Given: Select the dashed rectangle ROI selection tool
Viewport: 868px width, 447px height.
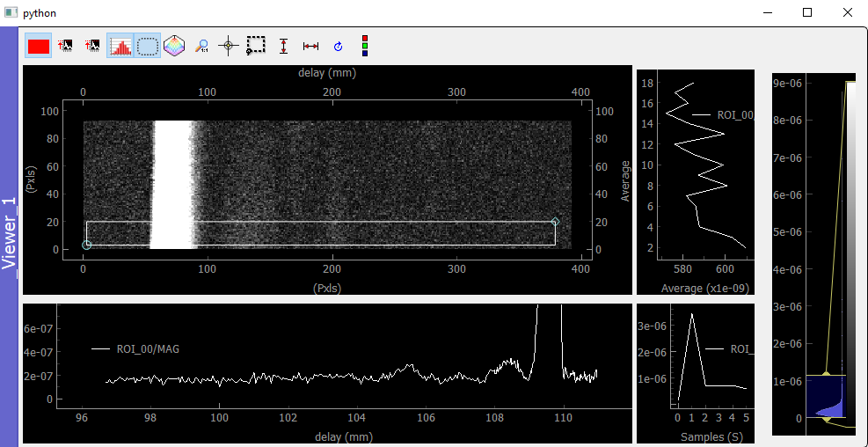Looking at the screenshot, I should [256, 46].
